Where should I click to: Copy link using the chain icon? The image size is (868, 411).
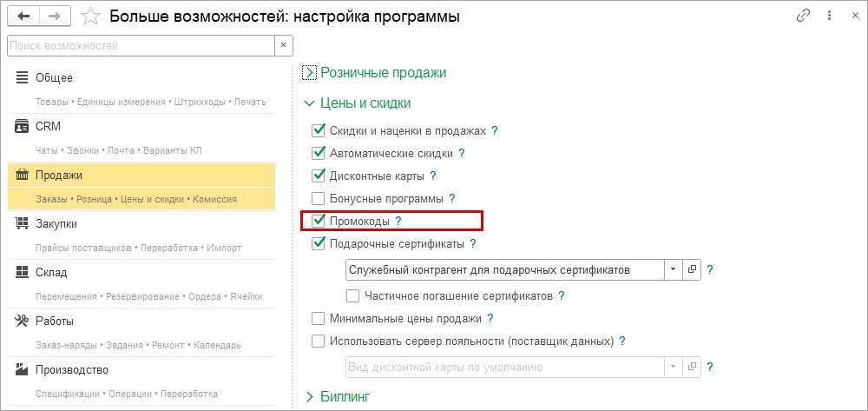coord(804,17)
